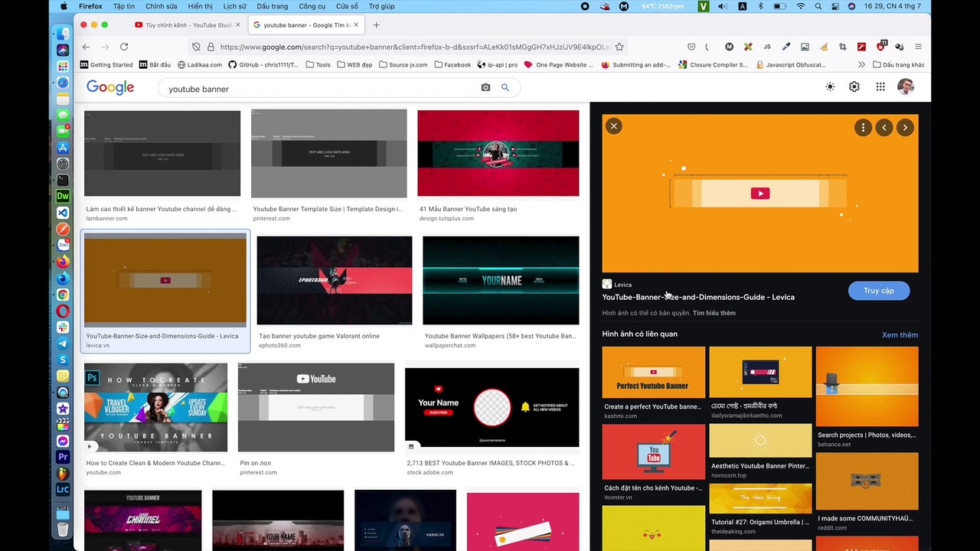
Task: Open a new browser tab
Action: [376, 25]
